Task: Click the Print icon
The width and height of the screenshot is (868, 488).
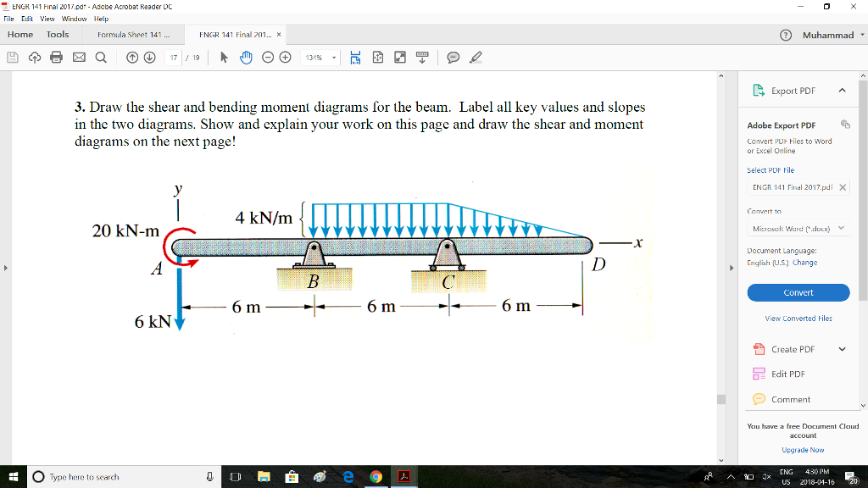Action: (54, 57)
